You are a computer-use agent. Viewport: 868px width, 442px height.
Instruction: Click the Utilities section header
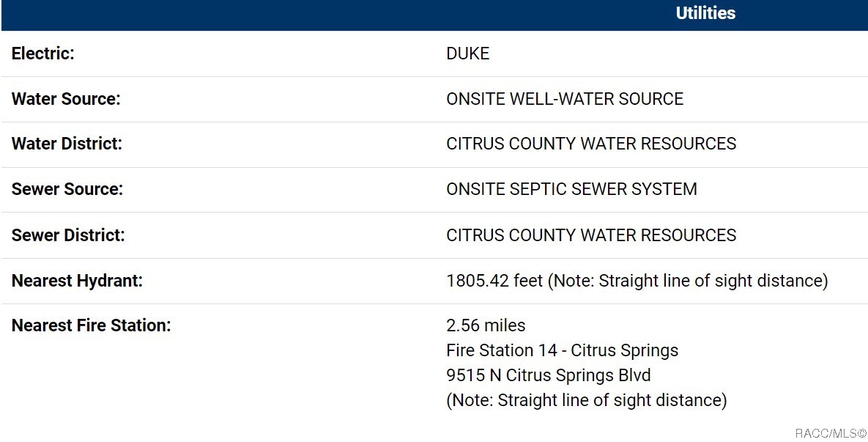(705, 13)
